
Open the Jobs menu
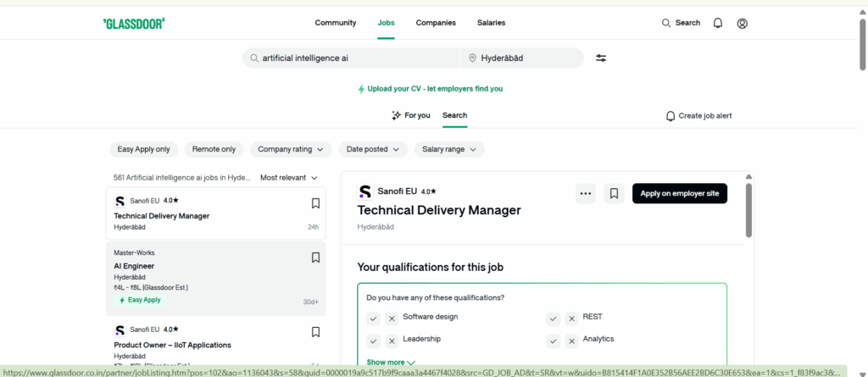click(386, 23)
